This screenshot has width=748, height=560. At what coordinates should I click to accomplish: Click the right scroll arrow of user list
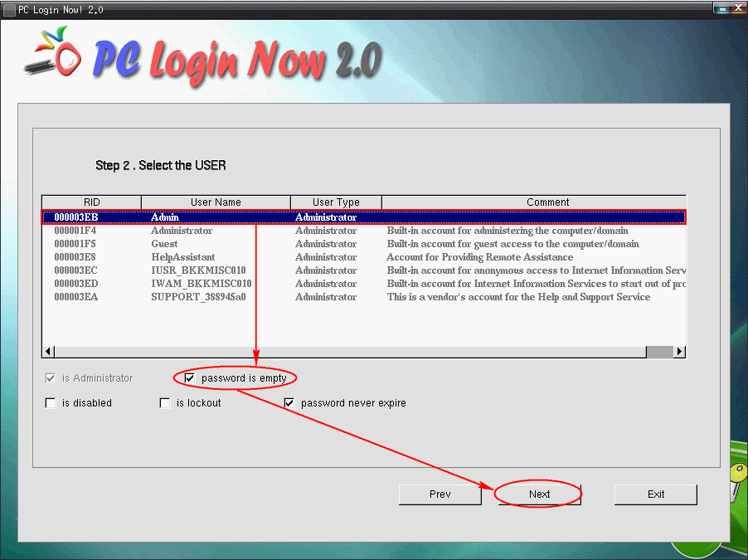click(x=680, y=352)
